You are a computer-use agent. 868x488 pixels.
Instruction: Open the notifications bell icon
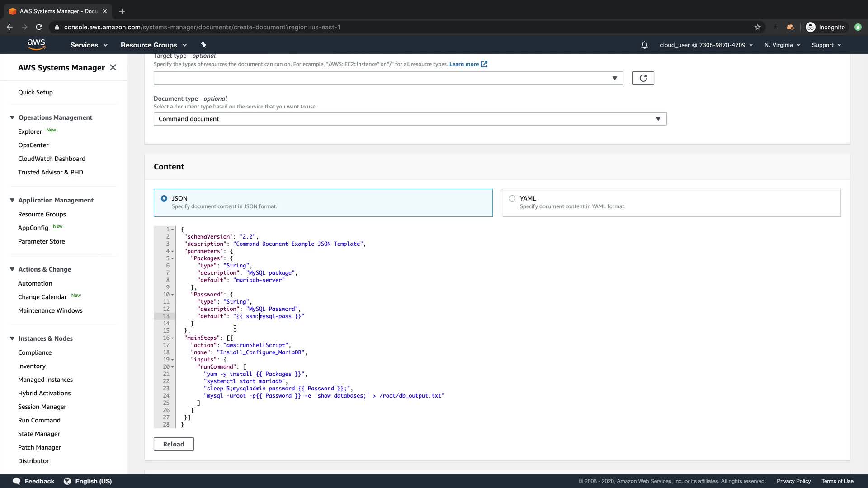[x=644, y=45]
